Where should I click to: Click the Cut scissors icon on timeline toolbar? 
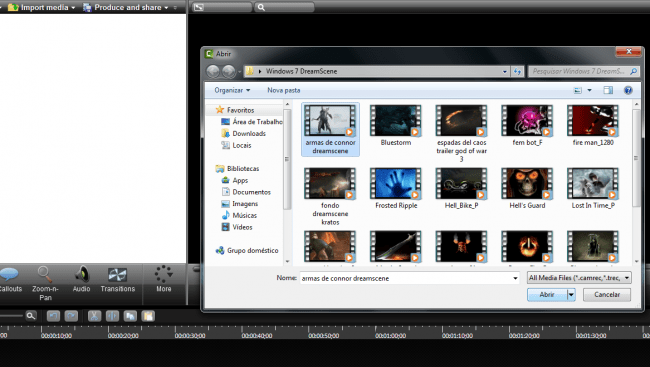click(x=94, y=316)
